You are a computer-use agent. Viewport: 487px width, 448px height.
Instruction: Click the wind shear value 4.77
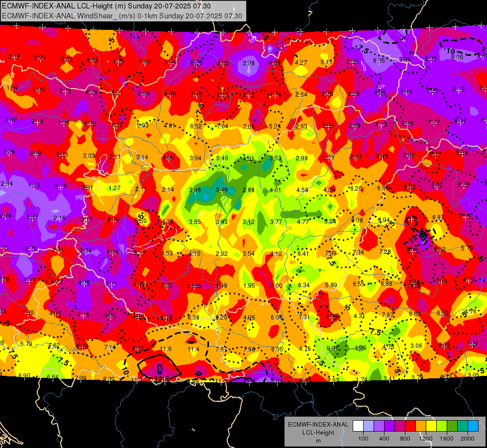[x=303, y=222]
